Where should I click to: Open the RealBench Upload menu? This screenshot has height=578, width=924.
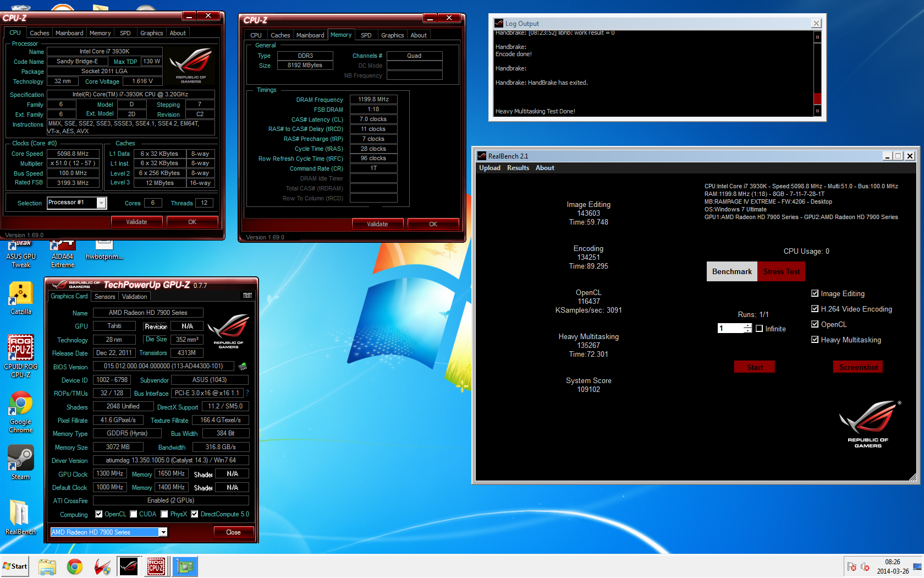490,168
